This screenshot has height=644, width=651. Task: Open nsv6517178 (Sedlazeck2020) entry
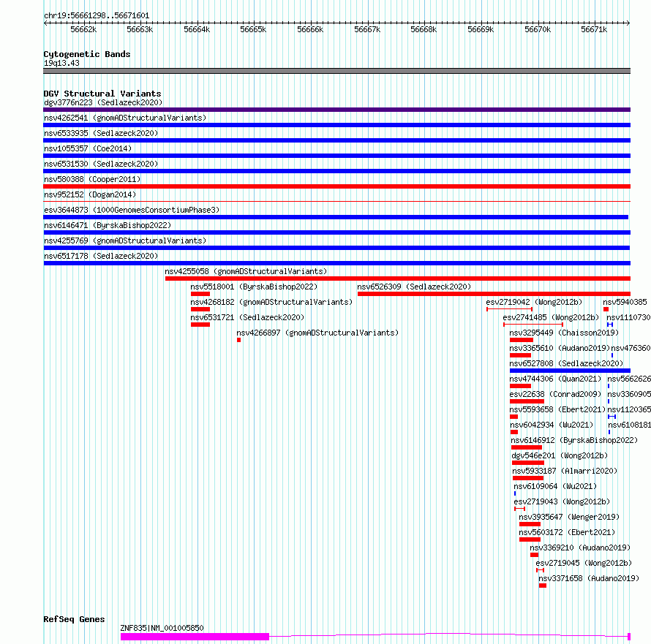(x=101, y=256)
